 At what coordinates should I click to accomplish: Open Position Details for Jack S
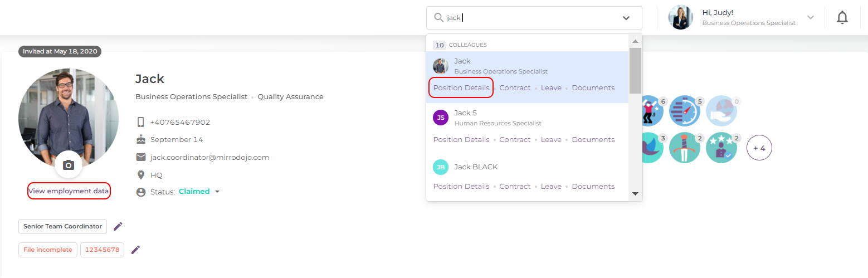pos(461,140)
